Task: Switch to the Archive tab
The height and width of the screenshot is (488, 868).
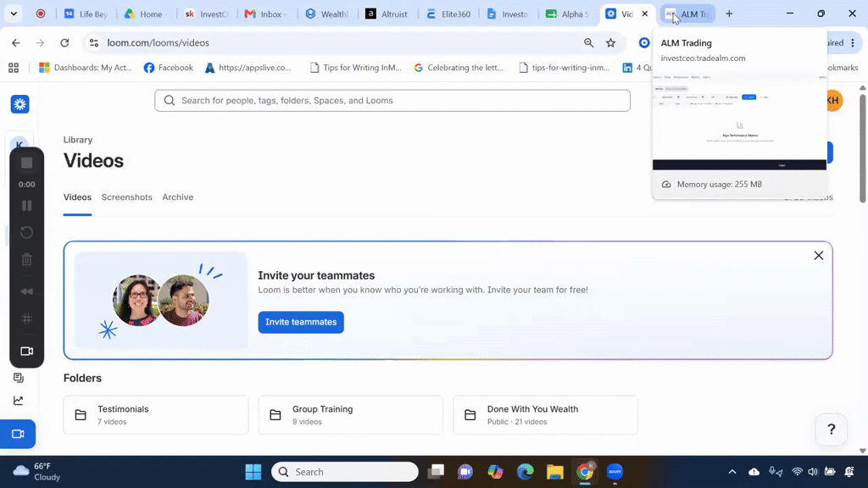Action: (178, 197)
